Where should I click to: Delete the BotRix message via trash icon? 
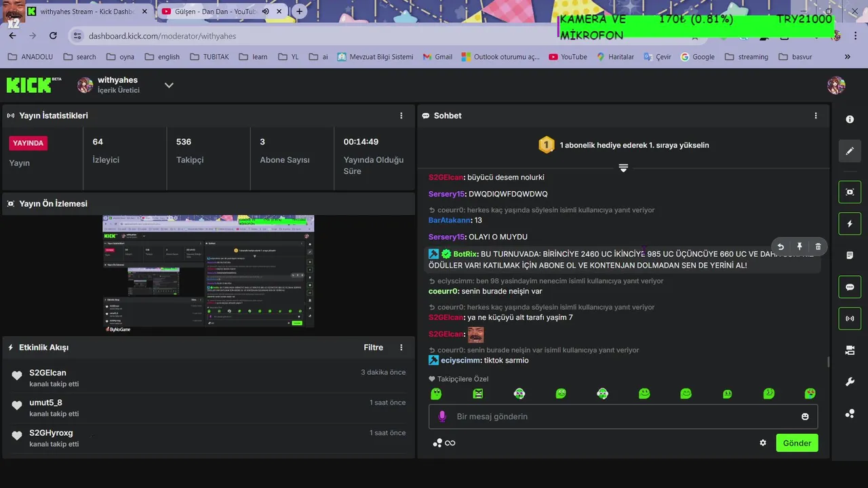(818, 247)
